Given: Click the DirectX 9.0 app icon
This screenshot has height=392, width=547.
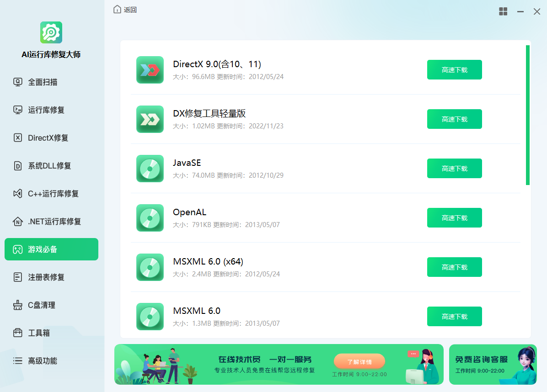Looking at the screenshot, I should [x=150, y=70].
